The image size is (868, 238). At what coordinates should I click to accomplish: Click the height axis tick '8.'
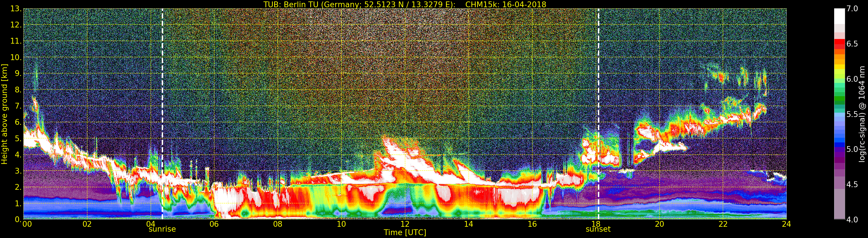tap(18, 90)
